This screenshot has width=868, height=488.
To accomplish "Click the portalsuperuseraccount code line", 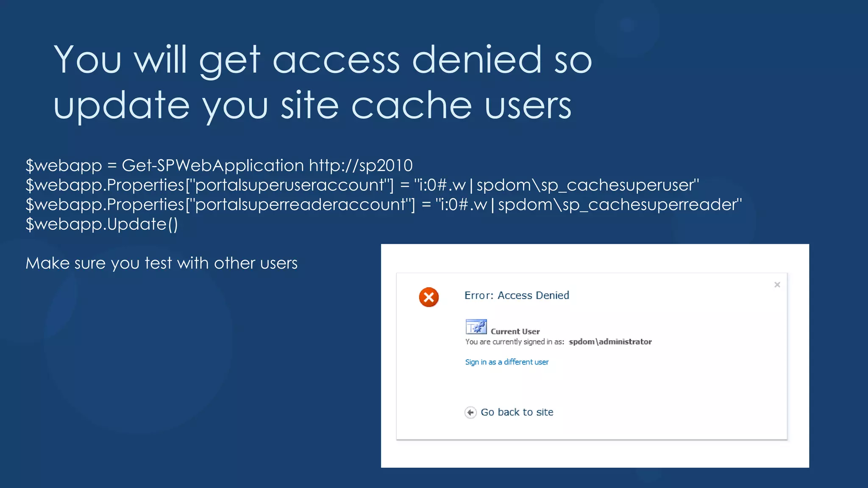I will pos(362,185).
